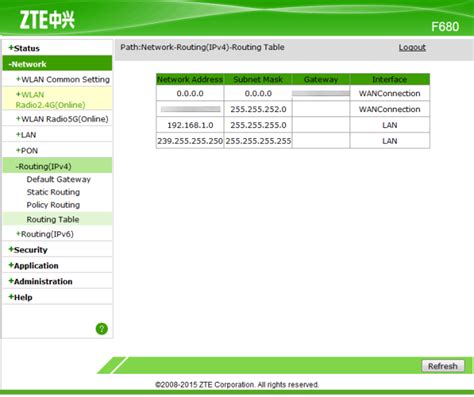
Task: Collapse the Routing(IPv4) submenu
Action: tap(57, 166)
